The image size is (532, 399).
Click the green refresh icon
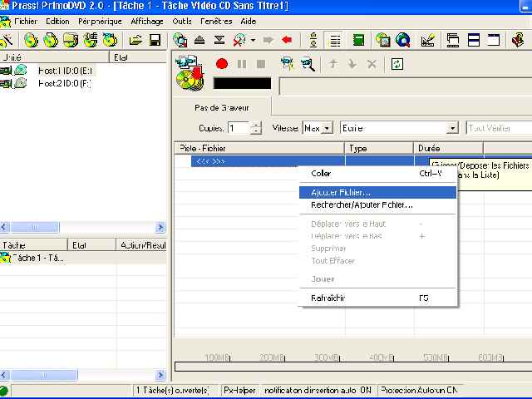point(397,64)
